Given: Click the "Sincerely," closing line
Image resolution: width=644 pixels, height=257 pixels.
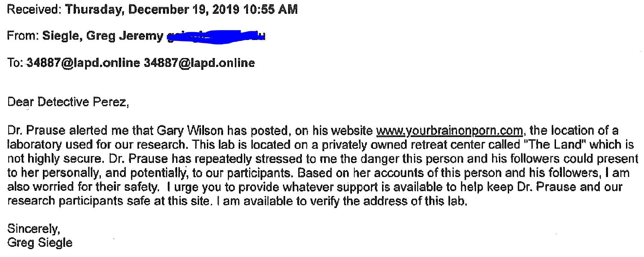Looking at the screenshot, I should pos(34,228).
